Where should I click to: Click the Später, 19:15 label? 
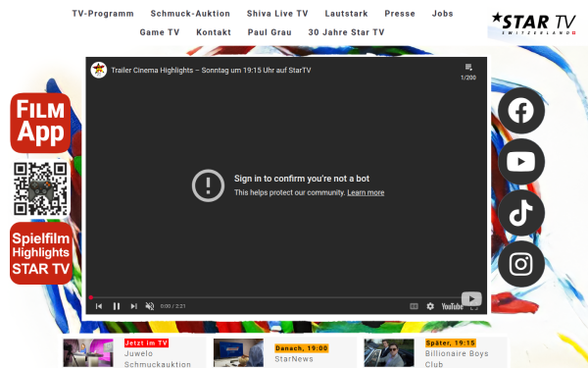pos(451,342)
